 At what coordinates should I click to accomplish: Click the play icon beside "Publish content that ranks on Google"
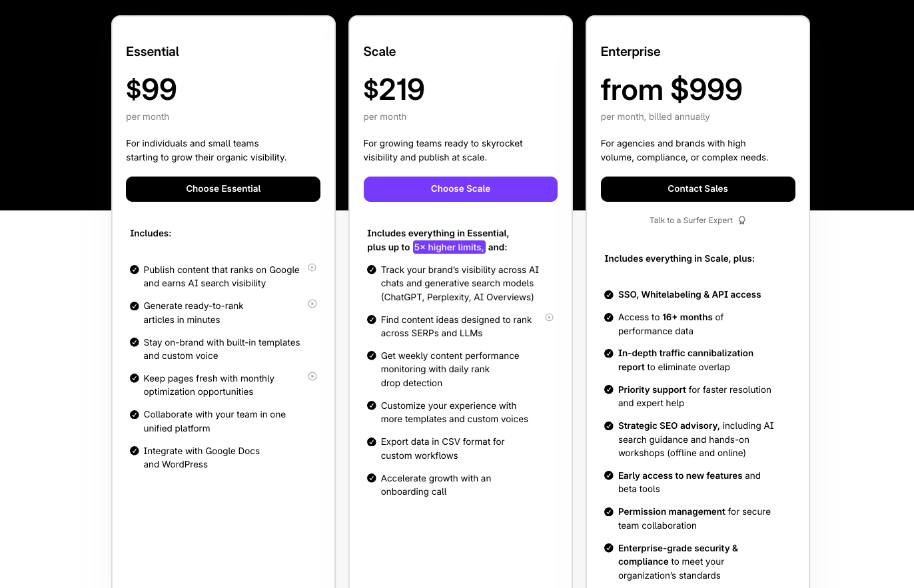coord(312,267)
